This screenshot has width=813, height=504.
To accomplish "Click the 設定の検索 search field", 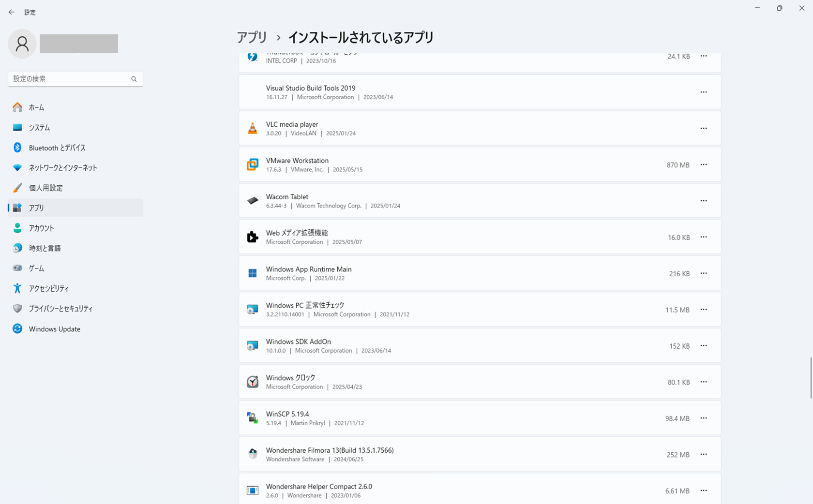I will point(75,79).
